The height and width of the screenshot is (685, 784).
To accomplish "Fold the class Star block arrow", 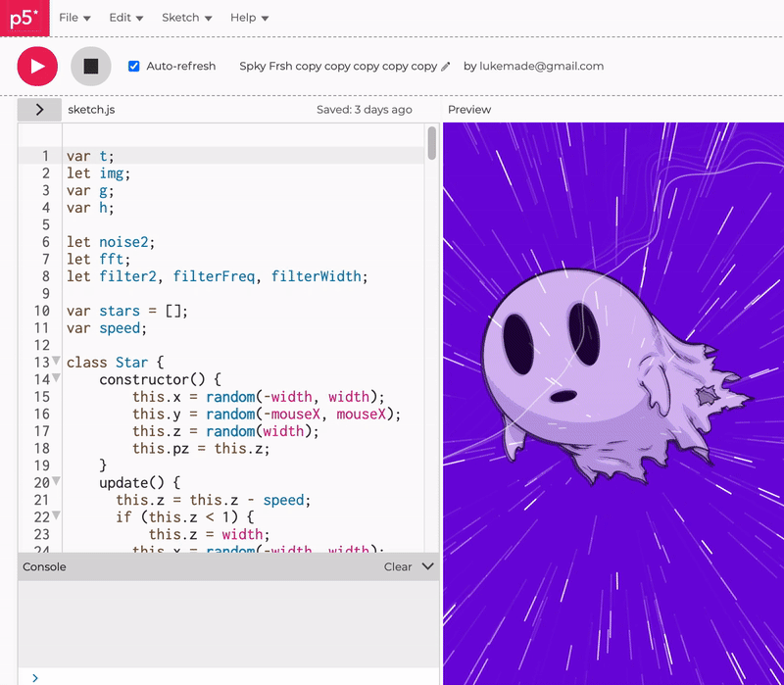I will coord(56,361).
